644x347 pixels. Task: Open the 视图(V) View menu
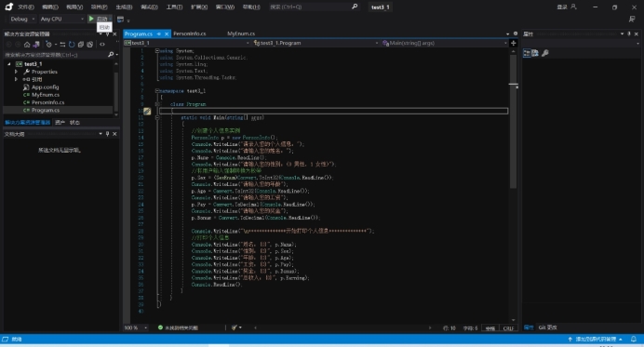(x=74, y=7)
